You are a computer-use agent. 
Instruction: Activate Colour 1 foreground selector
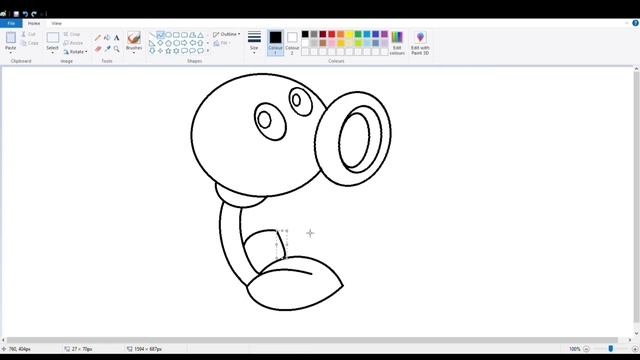pyautogui.click(x=276, y=43)
